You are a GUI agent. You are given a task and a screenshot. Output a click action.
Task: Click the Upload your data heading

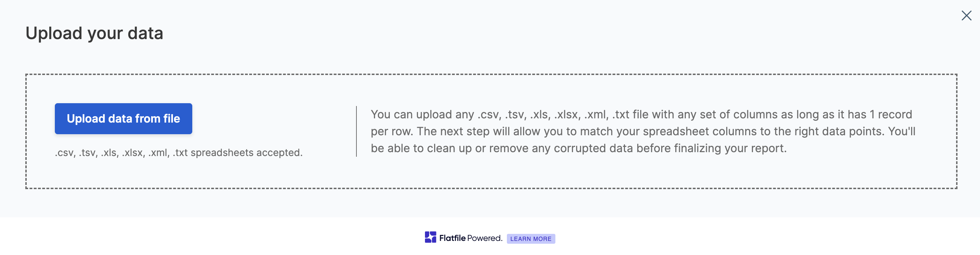click(94, 33)
